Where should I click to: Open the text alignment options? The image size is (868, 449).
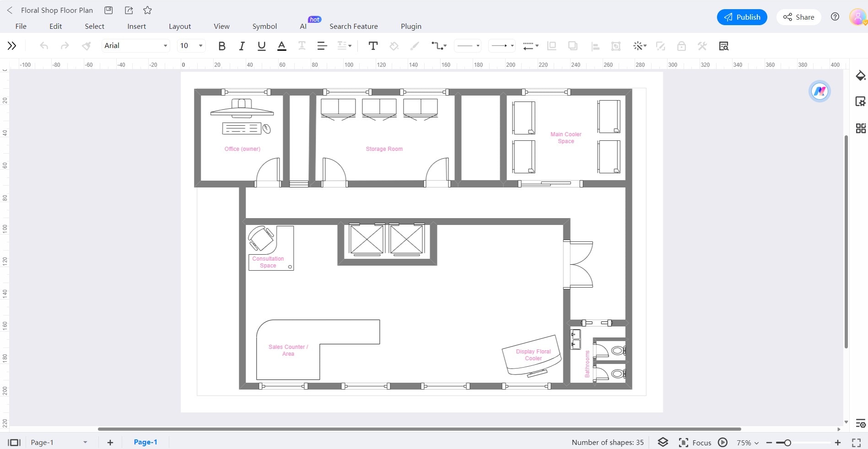[322, 46]
